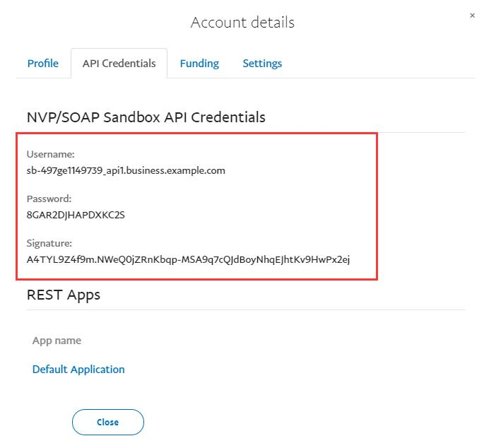Image resolution: width=484 pixels, height=448 pixels.
Task: Select the API Credentials tab
Action: click(119, 64)
